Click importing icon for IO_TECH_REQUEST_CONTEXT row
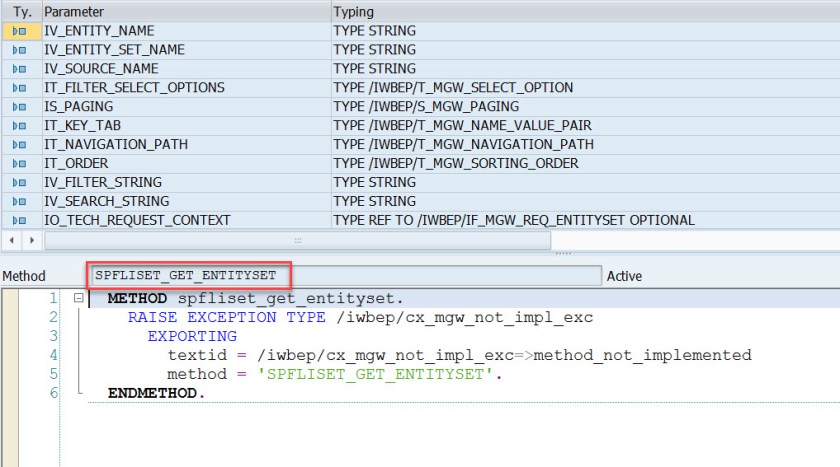This screenshot has width=840, height=467. pos(19,220)
